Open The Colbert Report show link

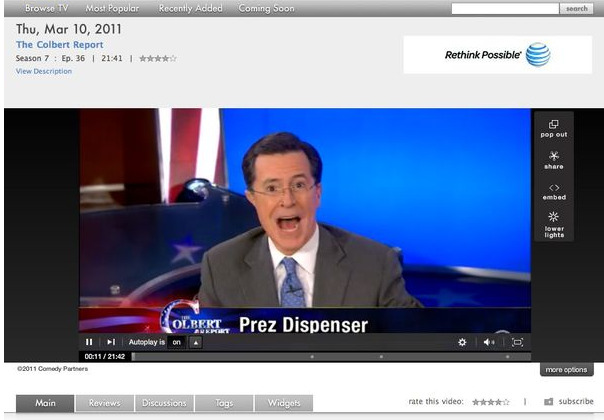pos(60,45)
